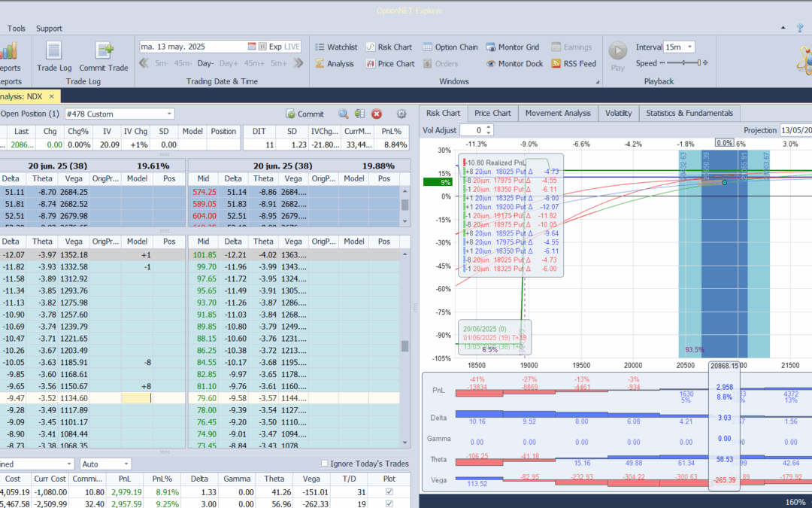The image size is (812, 508).
Task: Click the upper option chain scrollbar
Action: (x=405, y=205)
